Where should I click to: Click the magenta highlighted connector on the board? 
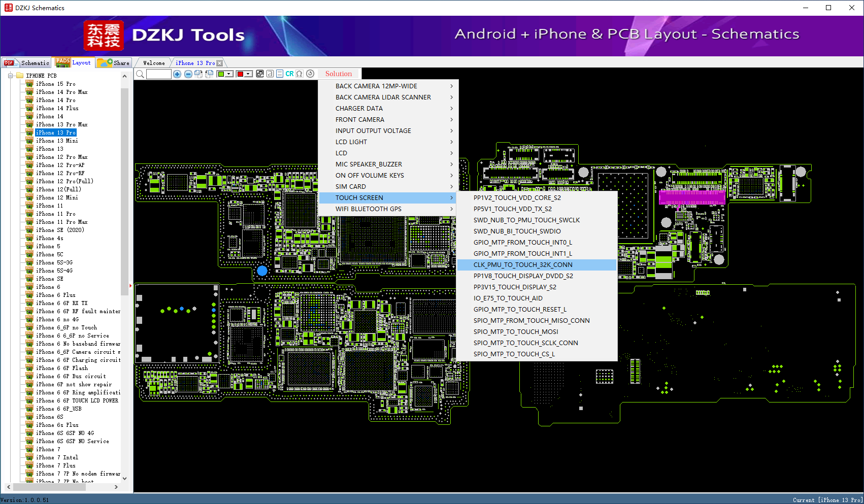pyautogui.click(x=692, y=197)
